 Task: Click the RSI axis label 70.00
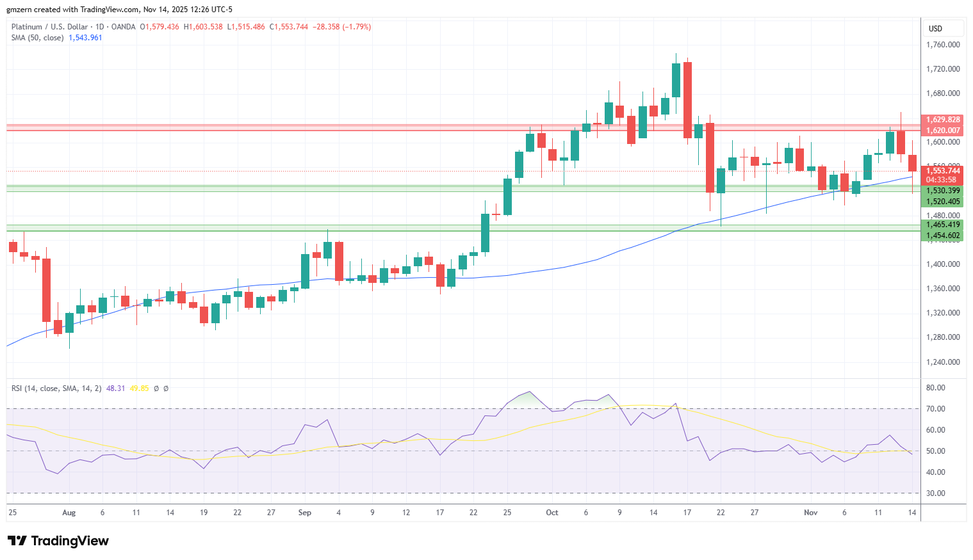tap(936, 409)
